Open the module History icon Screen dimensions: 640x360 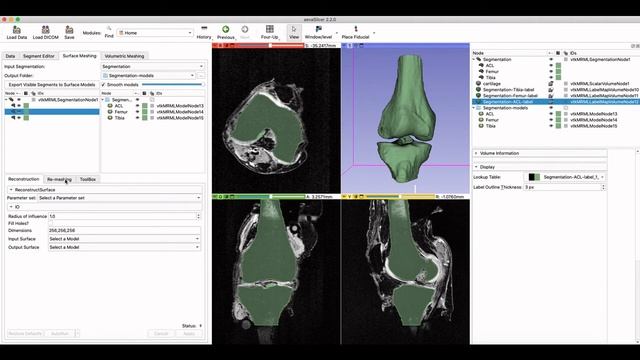pos(204,29)
